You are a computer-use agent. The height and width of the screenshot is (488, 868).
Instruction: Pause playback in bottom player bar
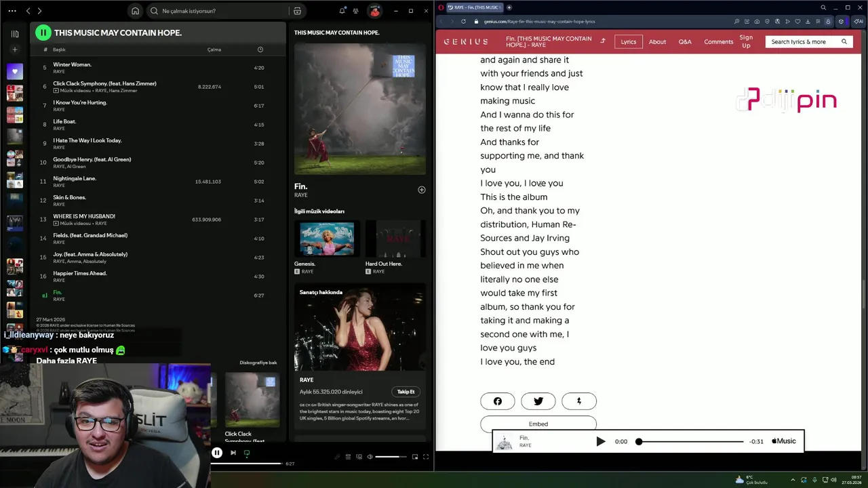coord(217,453)
